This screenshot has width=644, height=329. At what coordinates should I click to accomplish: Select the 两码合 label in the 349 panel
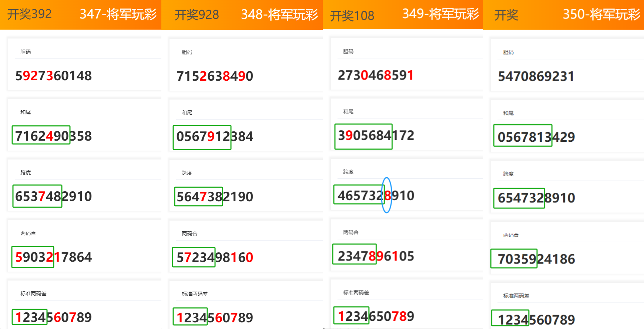[351, 232]
